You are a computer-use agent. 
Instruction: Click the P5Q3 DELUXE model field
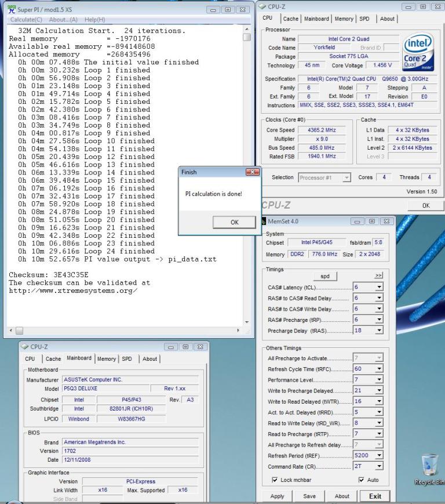[106, 388]
